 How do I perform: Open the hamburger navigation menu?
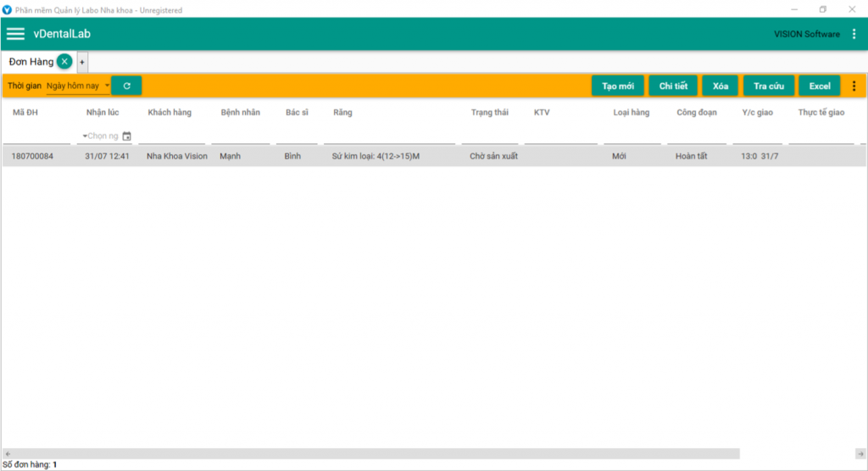15,34
